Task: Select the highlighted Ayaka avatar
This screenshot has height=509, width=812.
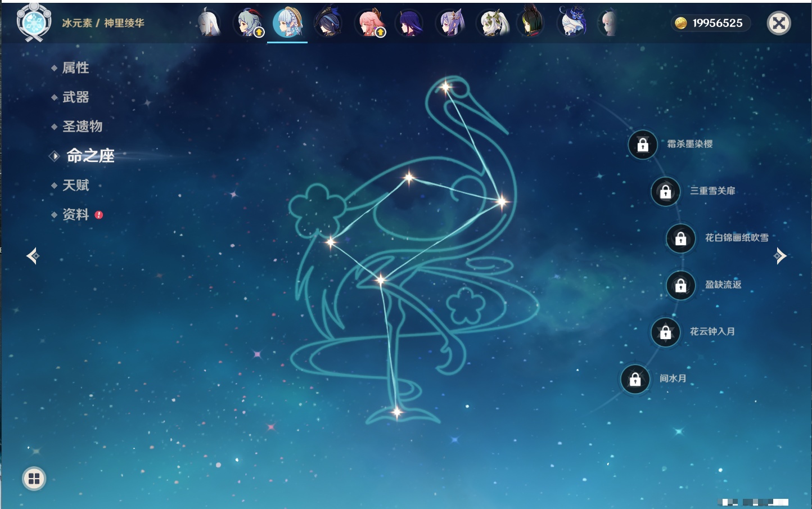Action: pyautogui.click(x=287, y=22)
